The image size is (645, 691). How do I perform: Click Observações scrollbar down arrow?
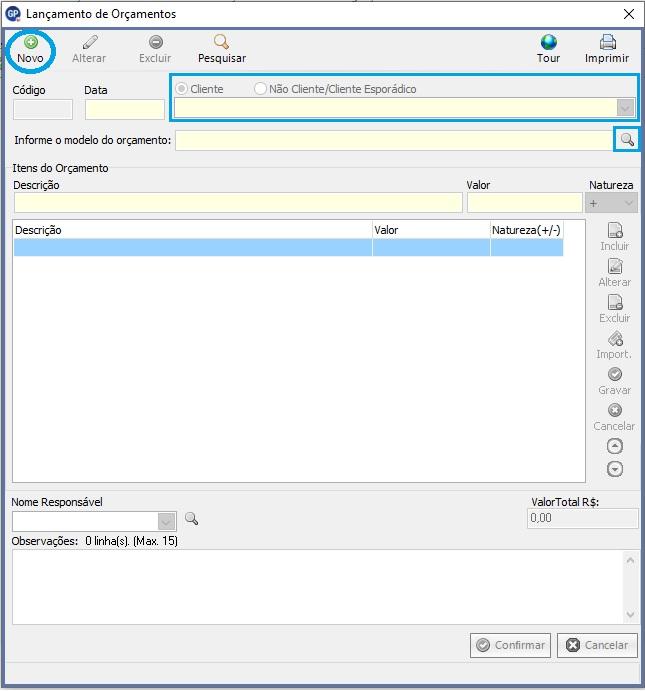click(630, 614)
